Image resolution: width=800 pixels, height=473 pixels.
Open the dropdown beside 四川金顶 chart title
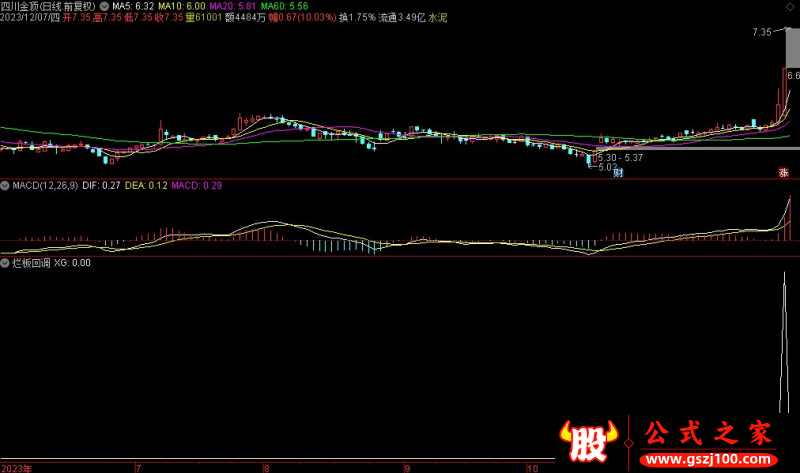[104, 6]
